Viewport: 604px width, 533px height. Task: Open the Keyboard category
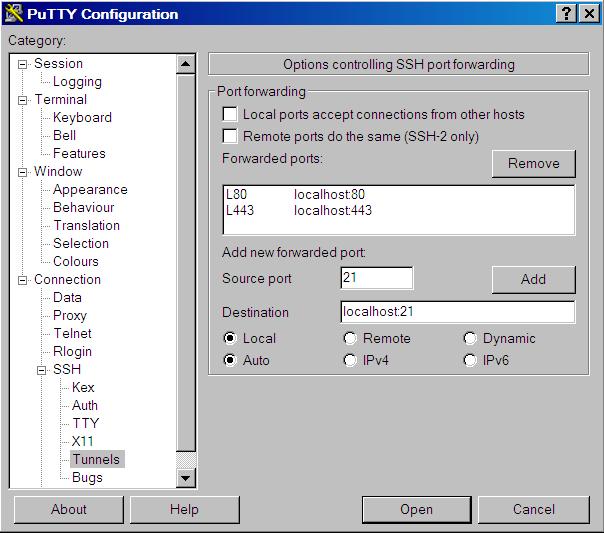point(82,117)
